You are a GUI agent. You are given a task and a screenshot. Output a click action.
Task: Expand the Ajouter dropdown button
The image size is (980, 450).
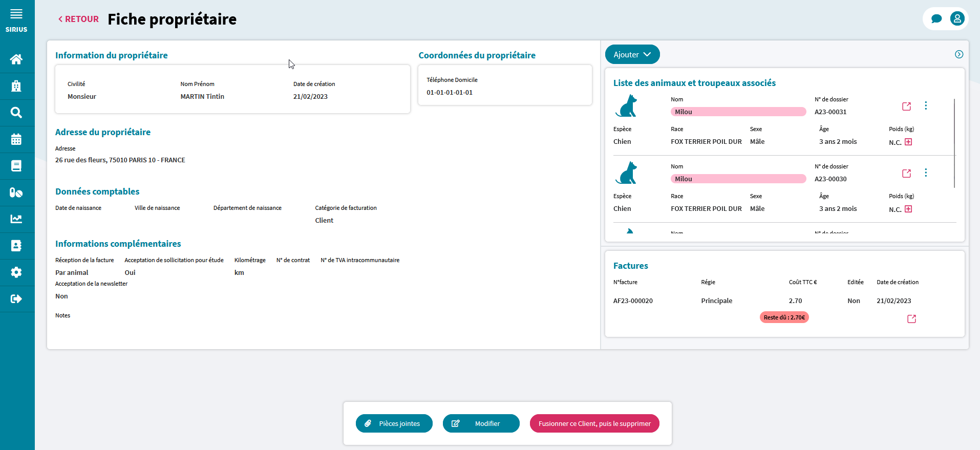[x=632, y=54]
